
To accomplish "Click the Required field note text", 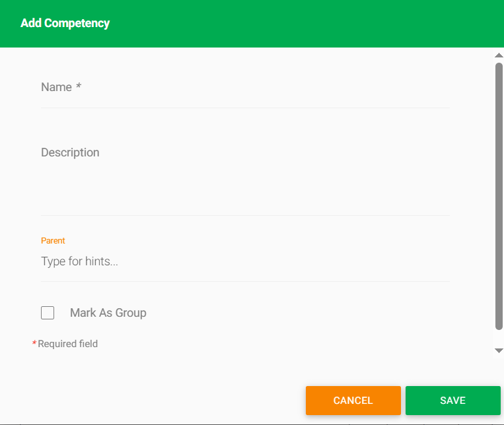I will (68, 344).
